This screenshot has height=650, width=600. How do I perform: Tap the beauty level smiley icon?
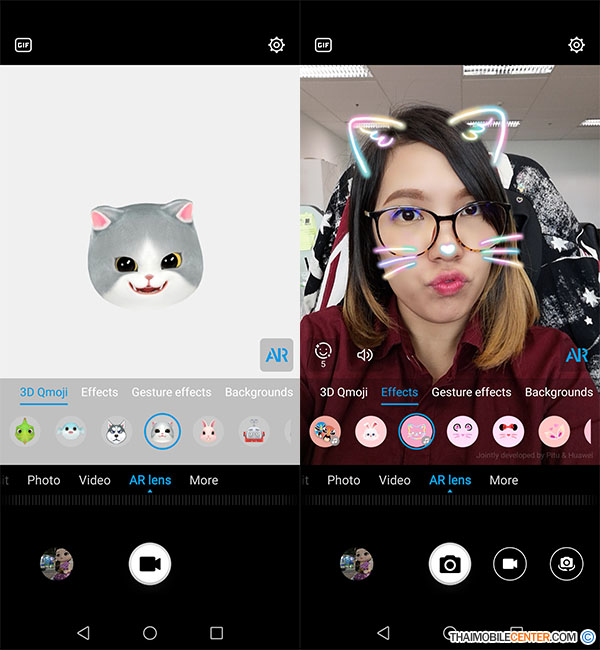pos(323,354)
